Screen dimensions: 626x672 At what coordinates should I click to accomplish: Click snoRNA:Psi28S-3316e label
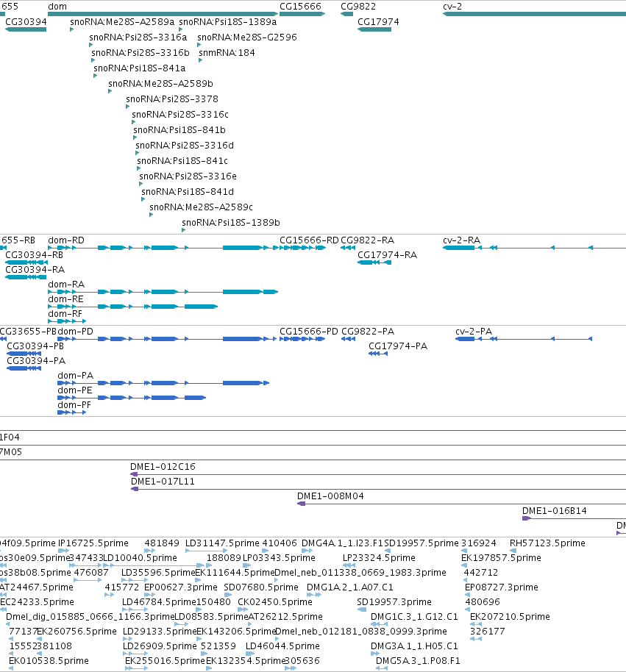click(x=188, y=176)
